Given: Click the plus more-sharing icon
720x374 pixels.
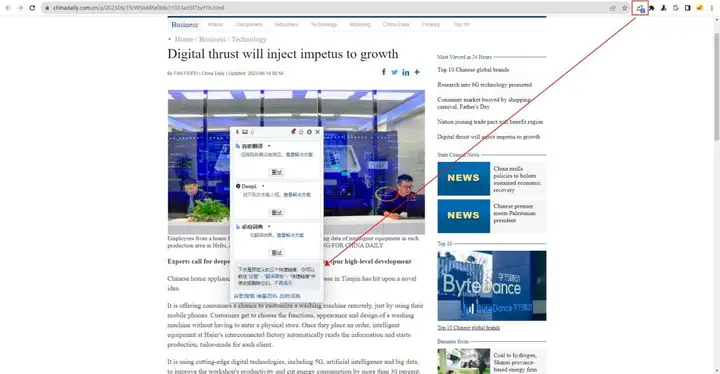Looking at the screenshot, I should click(x=417, y=72).
